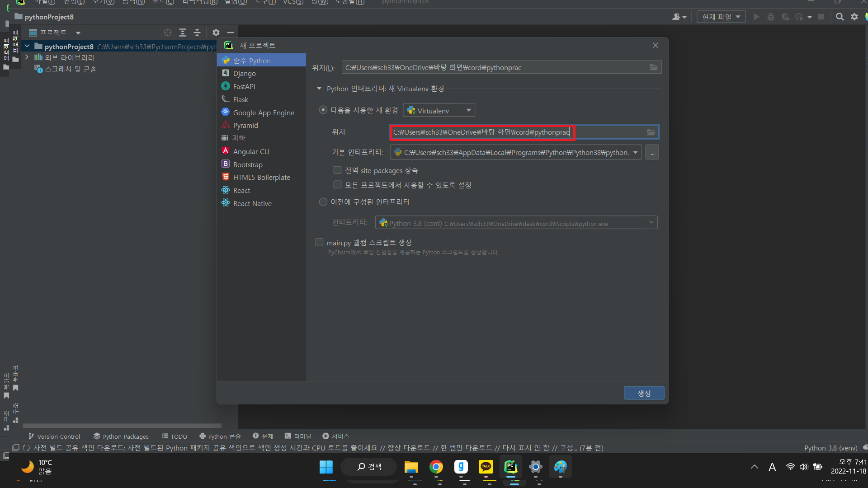
Task: Click the PyCharm icon on the taskbar
Action: [x=511, y=467]
